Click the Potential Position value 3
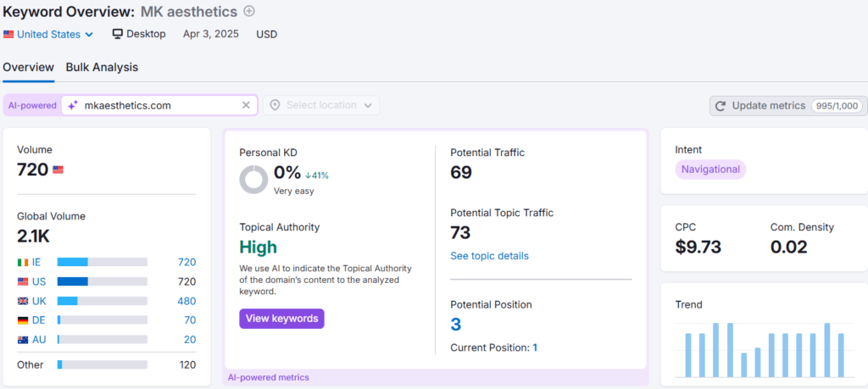Screen dimensions: 868x389 [x=455, y=325]
